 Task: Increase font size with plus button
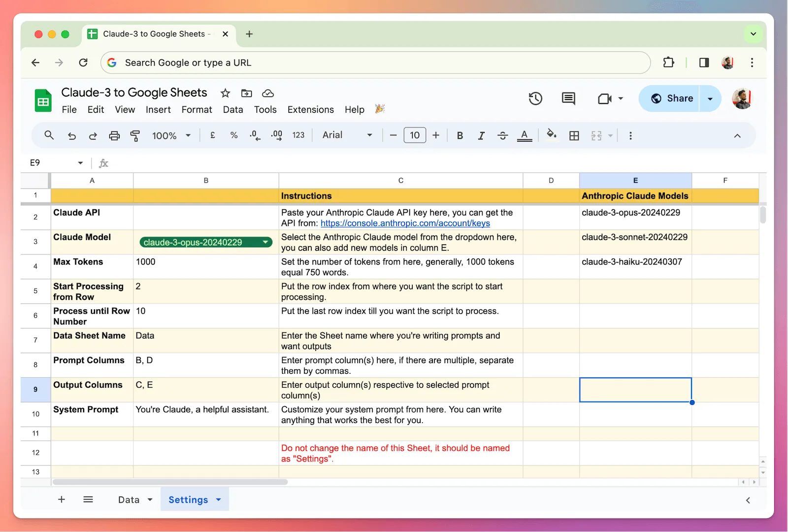(x=436, y=135)
